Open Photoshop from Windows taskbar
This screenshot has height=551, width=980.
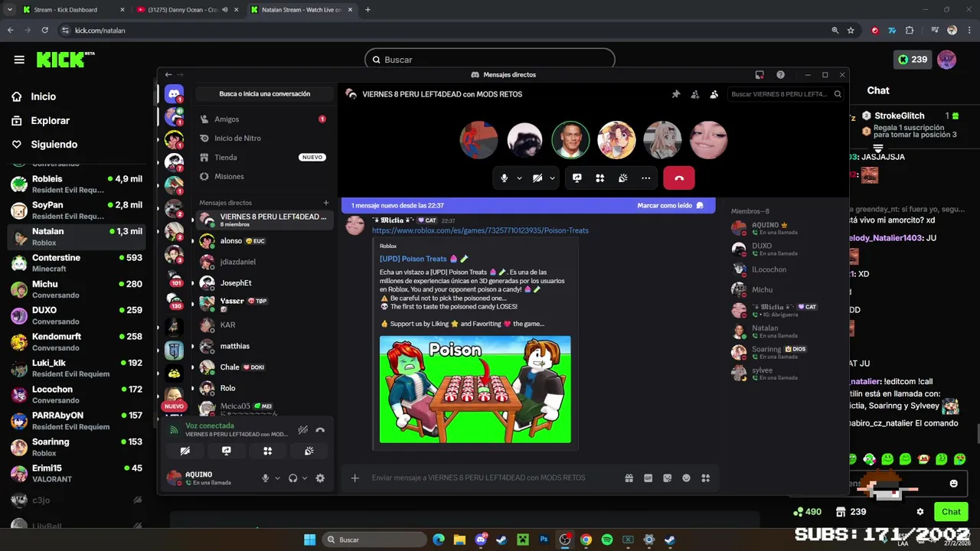click(x=544, y=540)
